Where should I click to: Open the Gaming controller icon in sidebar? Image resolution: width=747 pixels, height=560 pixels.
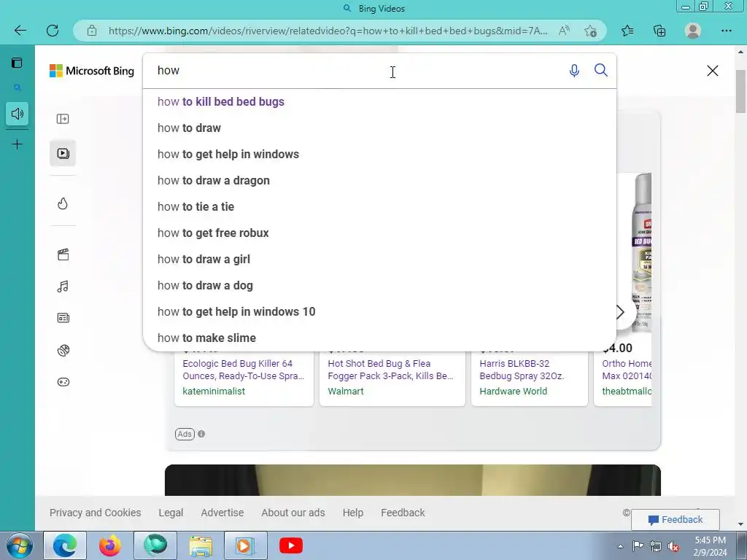click(x=63, y=382)
